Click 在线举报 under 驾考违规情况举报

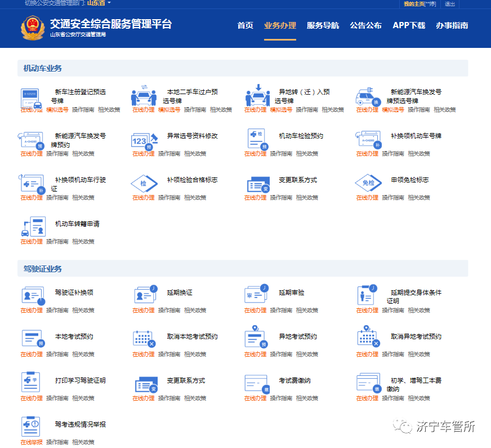point(32,442)
